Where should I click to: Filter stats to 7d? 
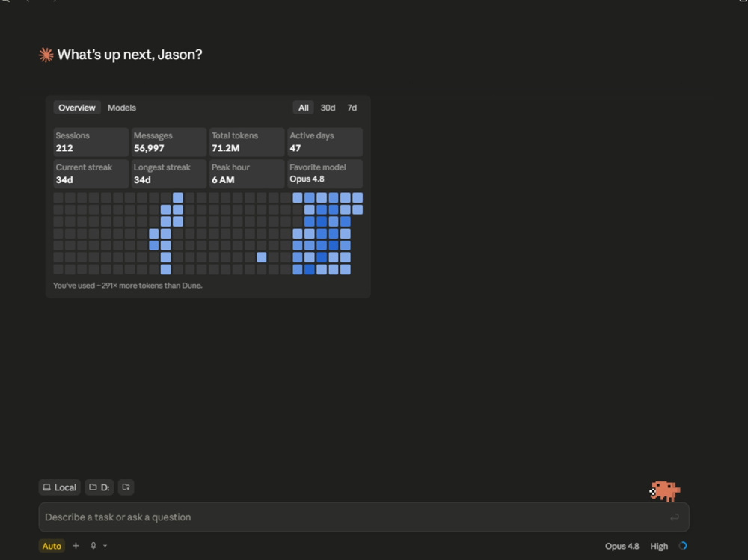(352, 108)
